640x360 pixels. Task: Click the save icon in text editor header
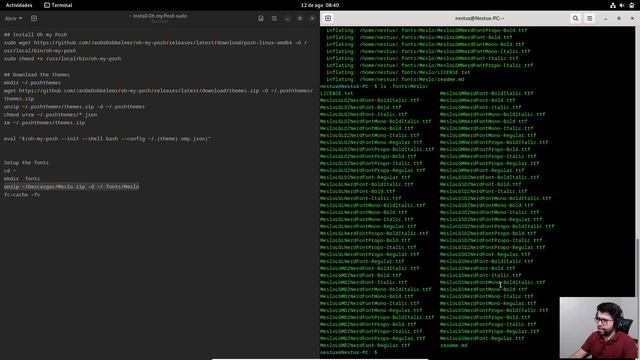(261, 18)
